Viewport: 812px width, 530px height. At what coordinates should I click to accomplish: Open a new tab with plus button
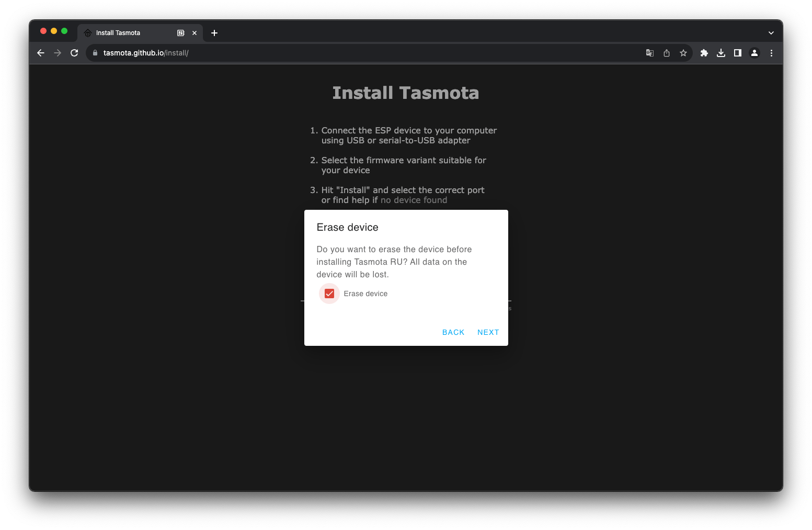point(214,33)
